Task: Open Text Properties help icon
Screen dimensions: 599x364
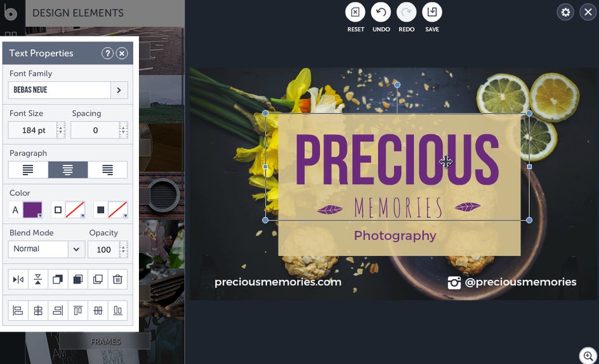Action: (107, 53)
